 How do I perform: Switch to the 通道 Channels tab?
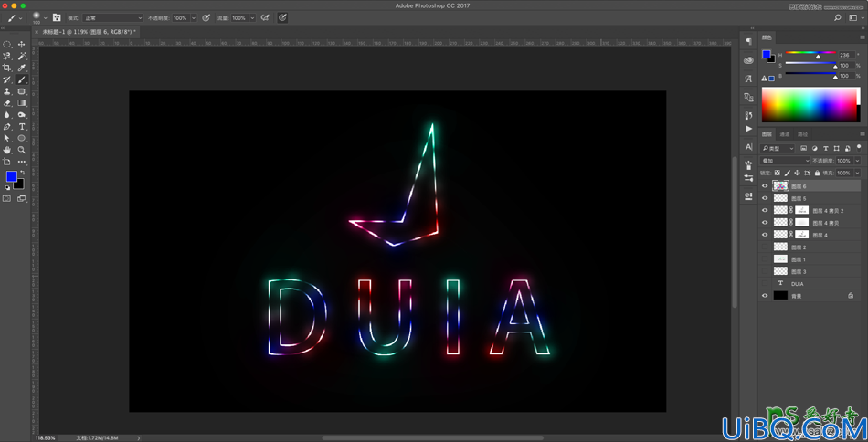pyautogui.click(x=785, y=134)
